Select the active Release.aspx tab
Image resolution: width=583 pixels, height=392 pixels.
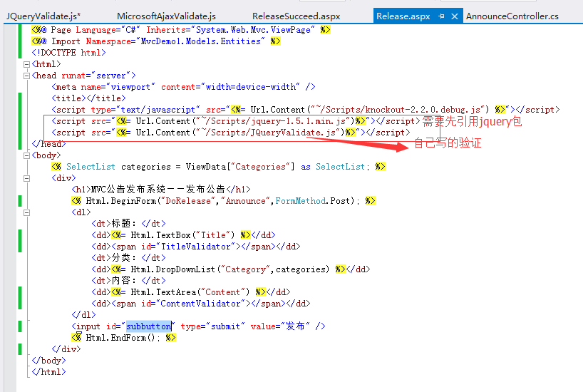click(x=403, y=16)
